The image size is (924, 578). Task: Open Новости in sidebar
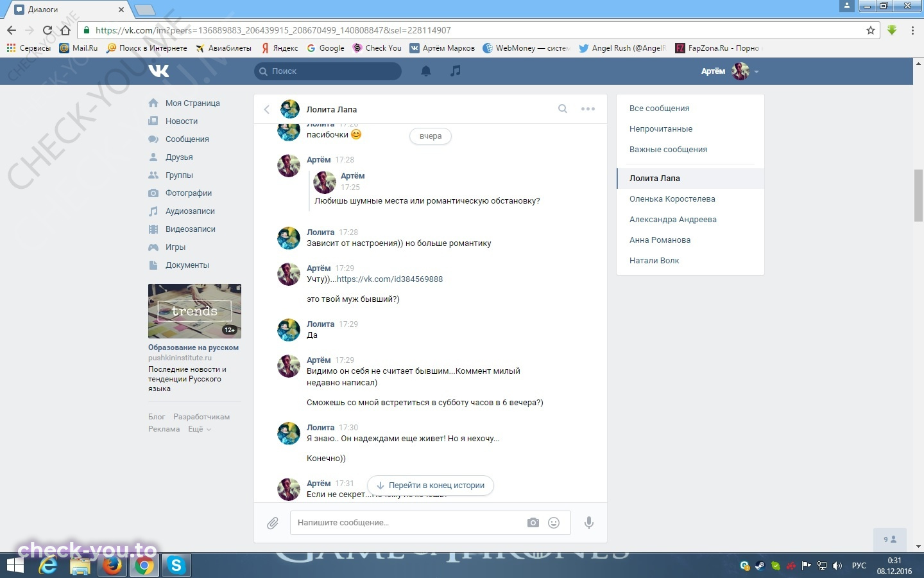click(182, 121)
